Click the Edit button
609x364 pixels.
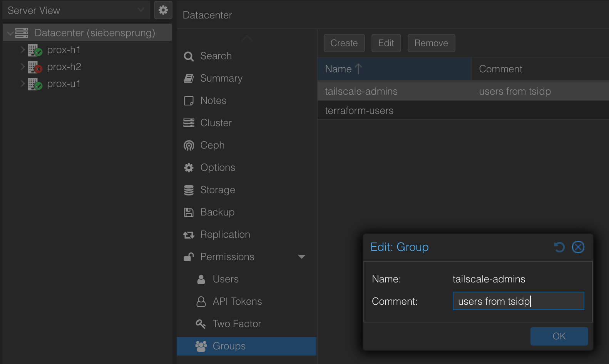click(x=386, y=43)
